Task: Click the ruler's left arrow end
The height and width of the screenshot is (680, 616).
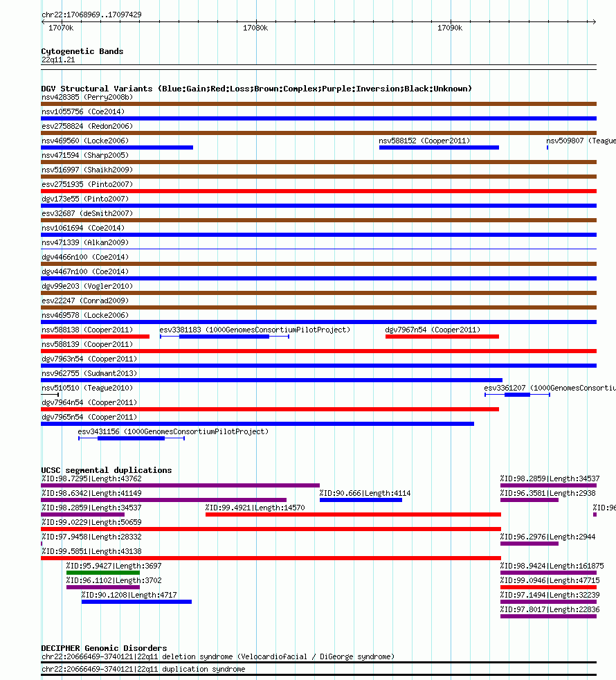Action: (44, 21)
